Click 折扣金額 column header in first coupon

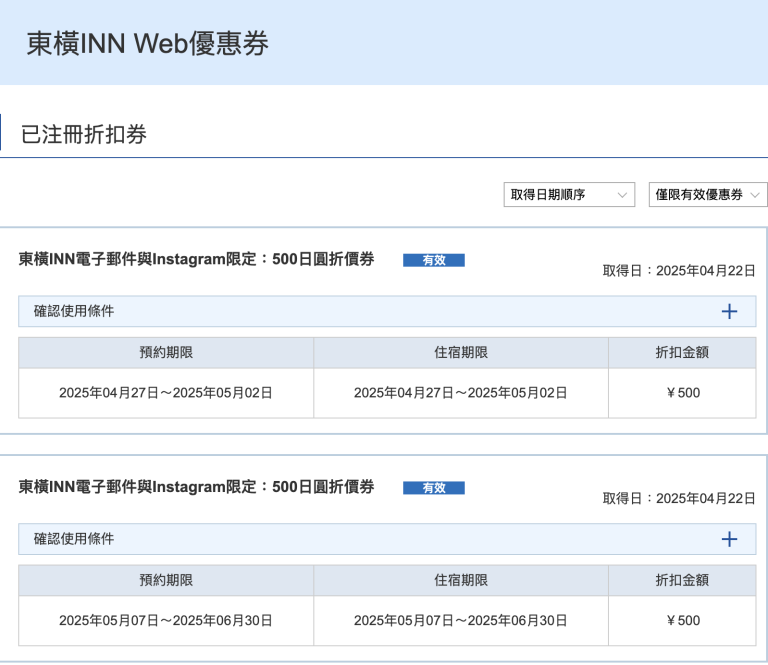[x=682, y=352]
